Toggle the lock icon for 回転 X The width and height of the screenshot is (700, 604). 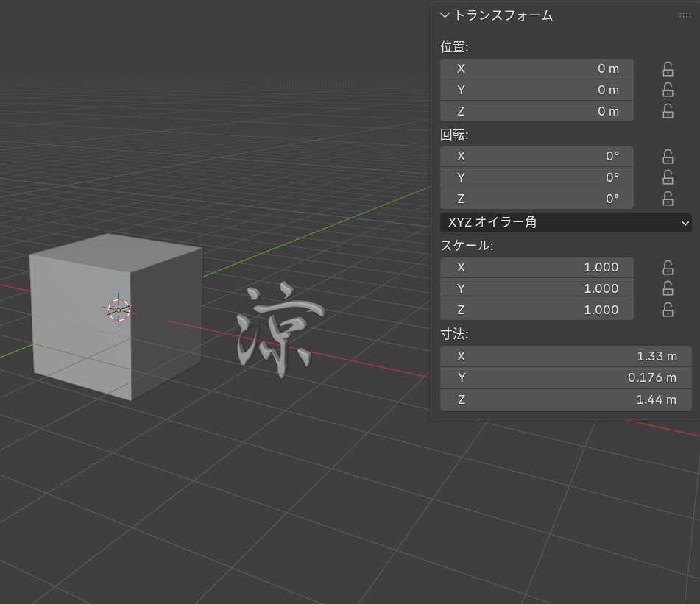pyautogui.click(x=668, y=156)
